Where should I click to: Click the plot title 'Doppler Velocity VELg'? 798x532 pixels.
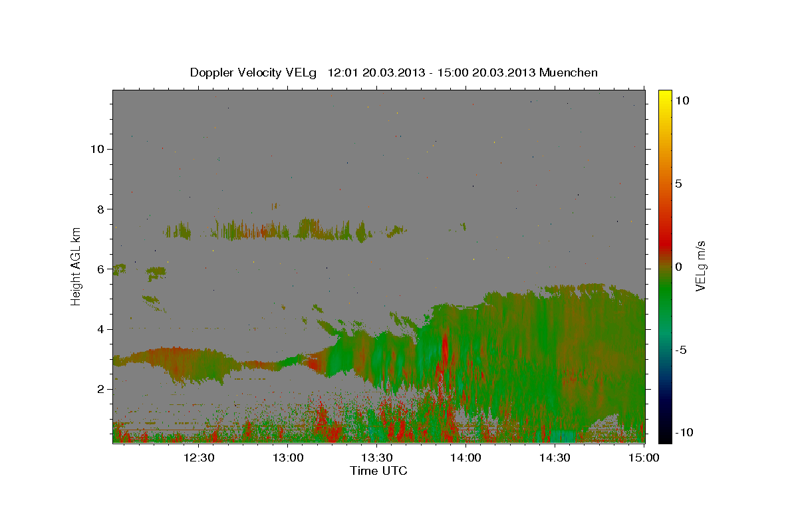[x=255, y=72]
